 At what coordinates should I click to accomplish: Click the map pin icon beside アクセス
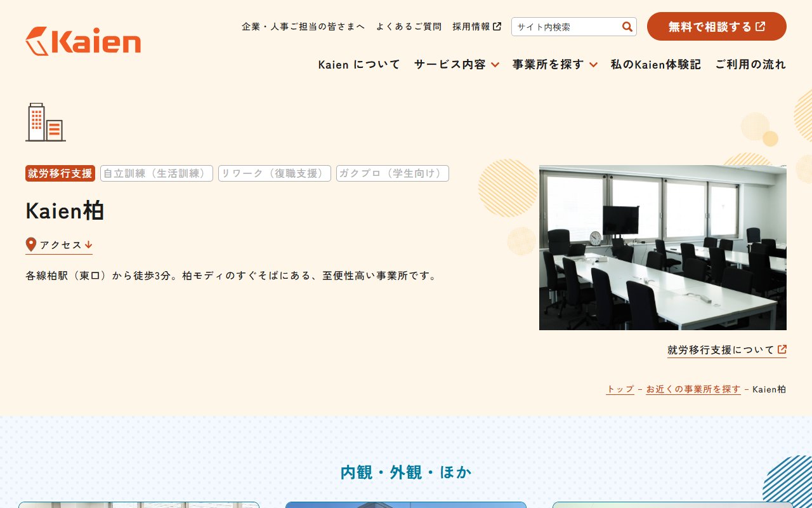coord(31,244)
